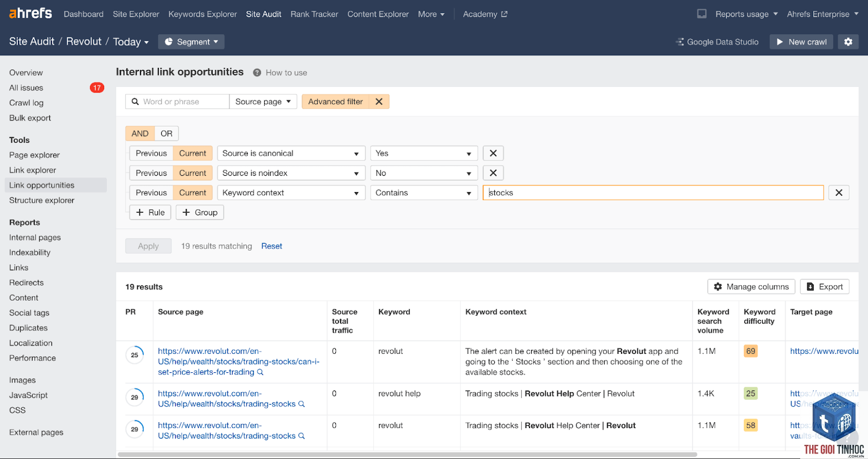868x459 pixels.
Task: Open Academy external link
Action: pos(485,14)
